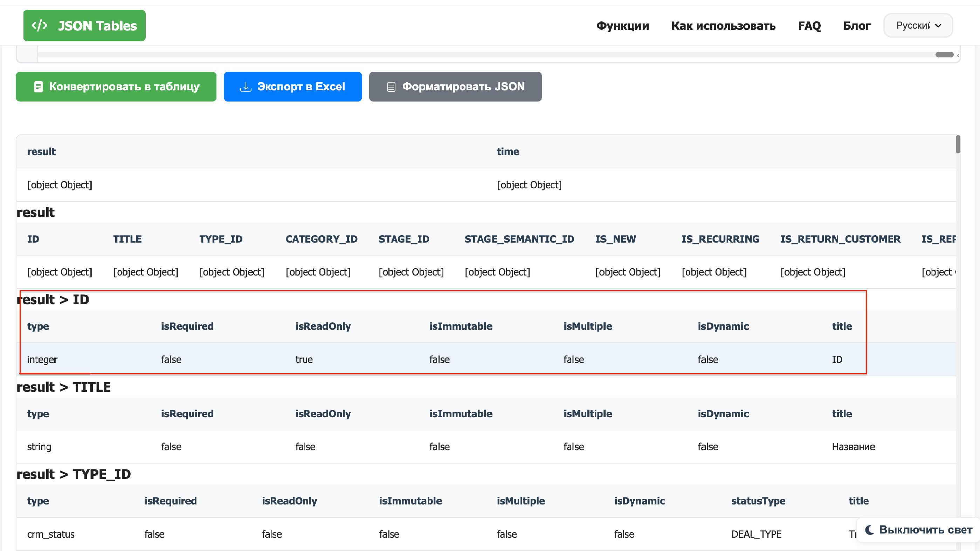Go to Как использовать page
The image size is (980, 551).
723,26
